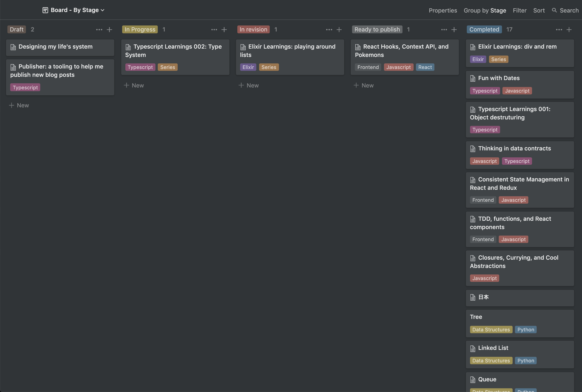Viewport: 582px width, 392px height.
Task: Open the Sort options
Action: click(x=539, y=10)
